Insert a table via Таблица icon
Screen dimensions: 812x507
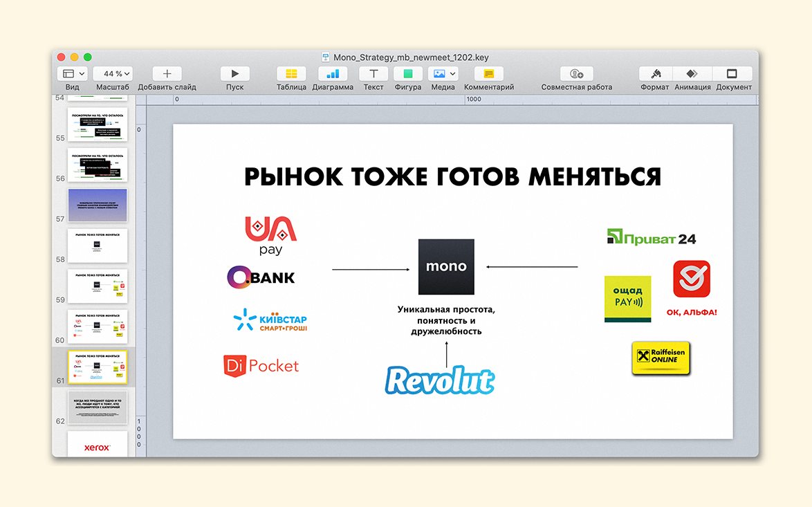(291, 73)
